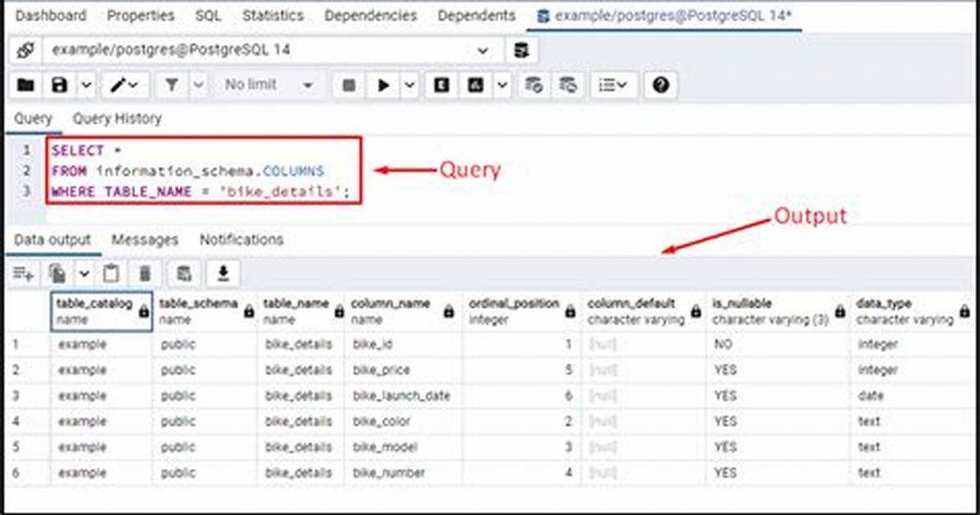Open the Statistics tab

[273, 16]
